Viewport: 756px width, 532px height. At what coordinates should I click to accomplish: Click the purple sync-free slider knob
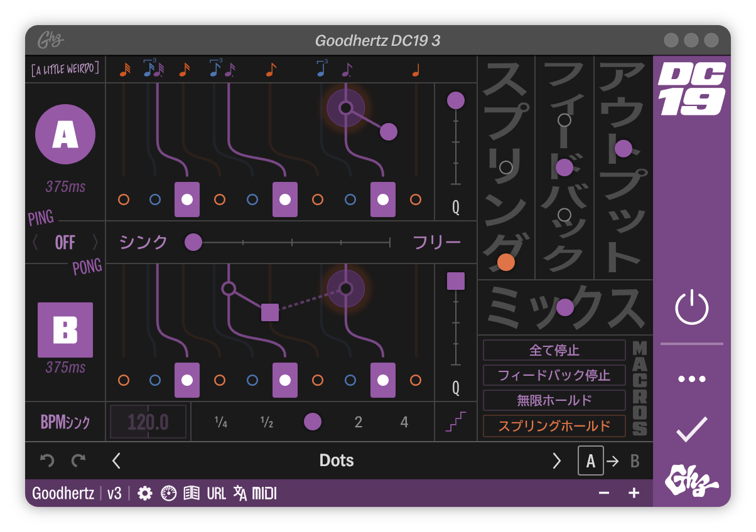[x=193, y=242]
